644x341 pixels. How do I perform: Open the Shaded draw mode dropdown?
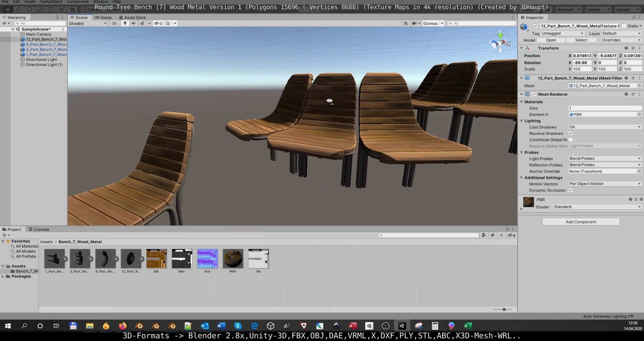pyautogui.click(x=88, y=23)
